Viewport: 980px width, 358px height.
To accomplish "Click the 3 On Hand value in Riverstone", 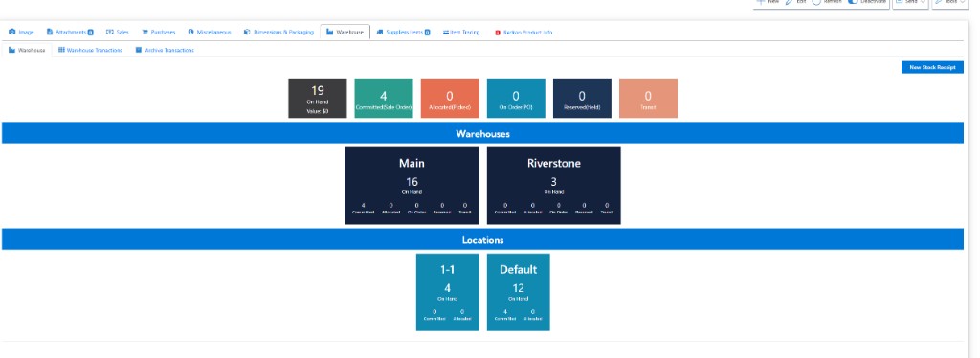I will [554, 182].
